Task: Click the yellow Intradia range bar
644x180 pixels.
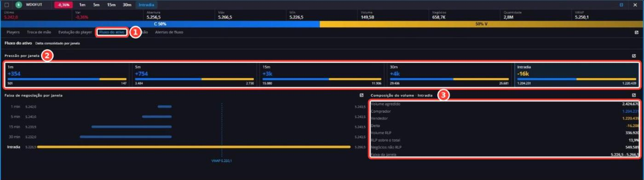Action: 194,147
